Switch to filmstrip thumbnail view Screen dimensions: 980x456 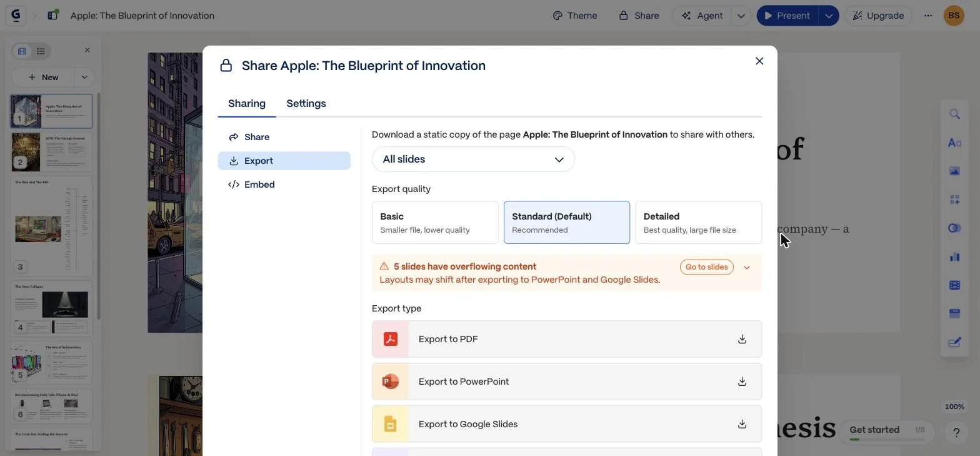coord(22,51)
